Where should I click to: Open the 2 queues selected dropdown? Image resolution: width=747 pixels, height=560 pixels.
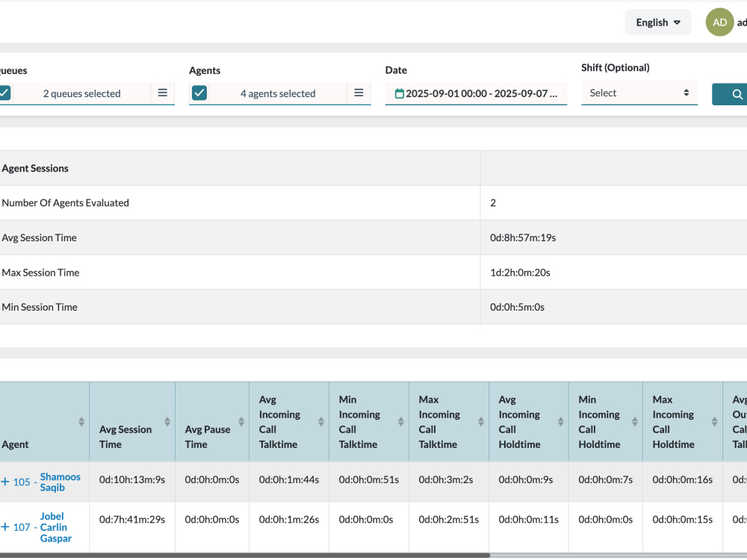(x=81, y=93)
